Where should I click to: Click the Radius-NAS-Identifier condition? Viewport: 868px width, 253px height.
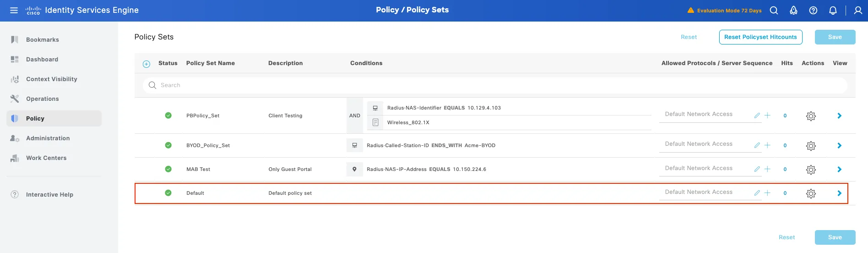[x=444, y=108]
